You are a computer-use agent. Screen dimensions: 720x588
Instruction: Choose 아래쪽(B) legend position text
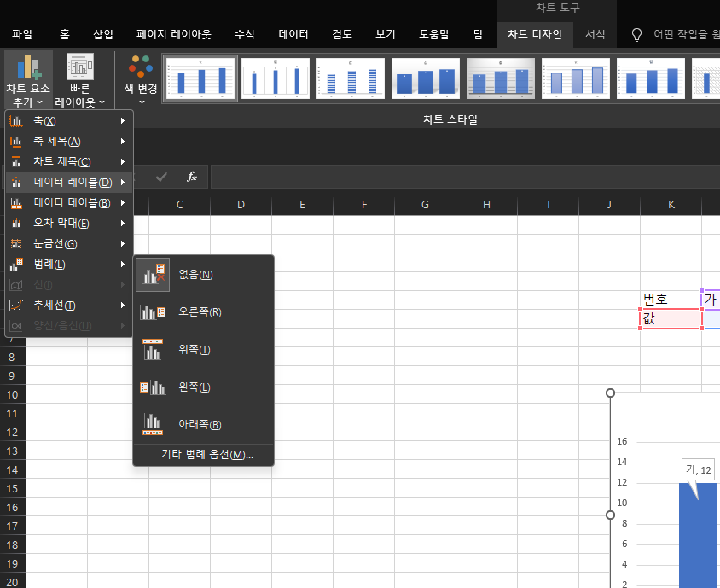[x=200, y=424]
